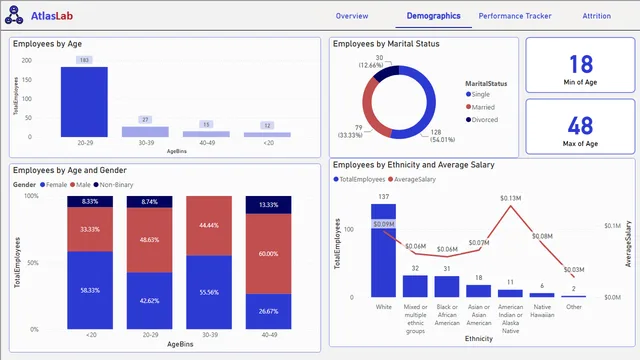The height and width of the screenshot is (360, 640).
Task: Click the Employees by Marital Status title
Action: tap(386, 44)
